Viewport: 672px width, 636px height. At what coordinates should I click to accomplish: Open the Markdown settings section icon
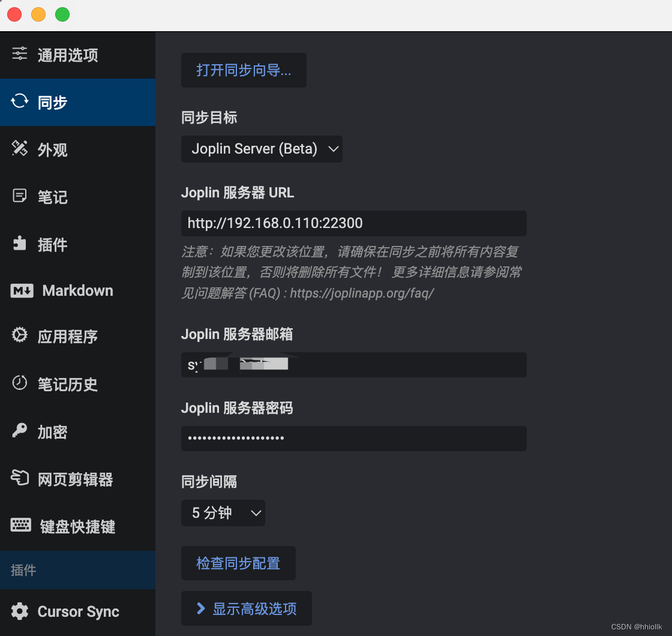(x=20, y=290)
